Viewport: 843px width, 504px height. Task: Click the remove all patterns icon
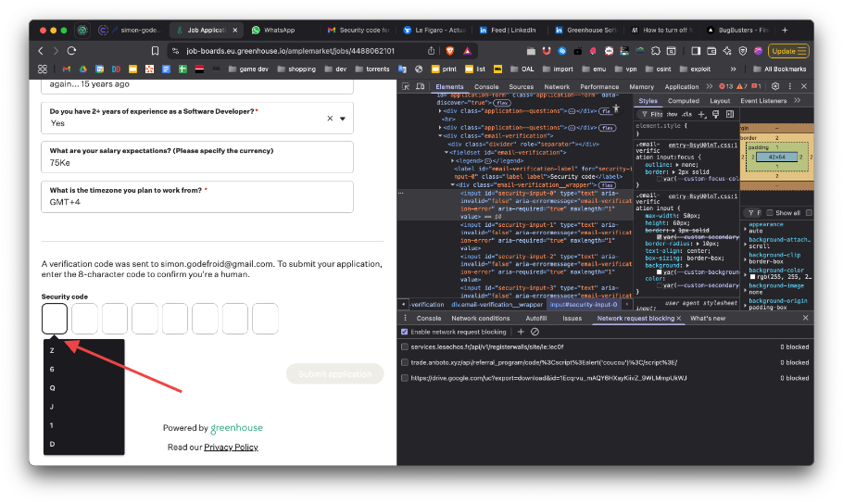pos(535,332)
